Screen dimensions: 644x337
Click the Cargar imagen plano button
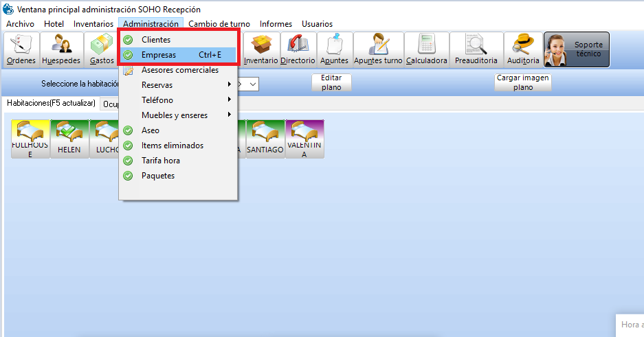click(x=523, y=82)
